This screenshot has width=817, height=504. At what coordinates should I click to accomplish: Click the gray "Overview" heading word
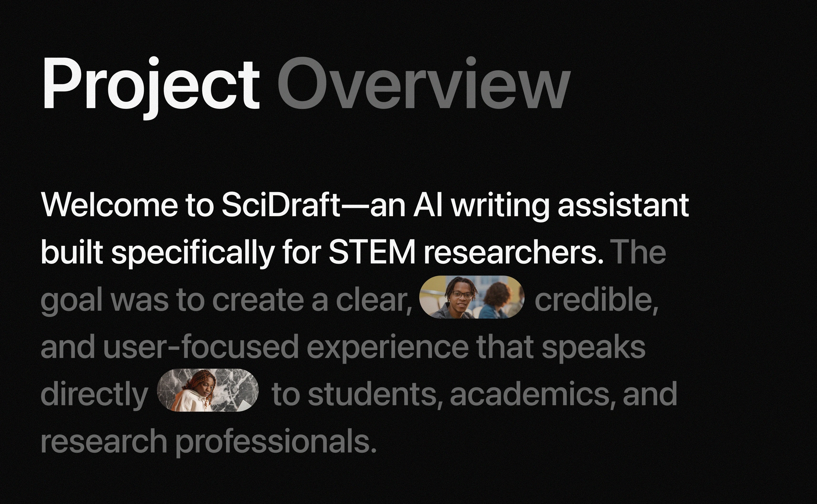[423, 83]
